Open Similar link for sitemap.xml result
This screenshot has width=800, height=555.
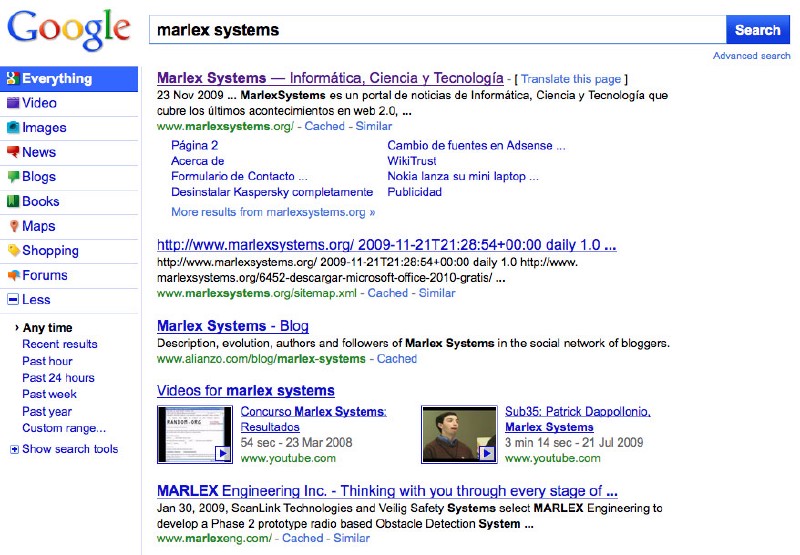[x=437, y=293]
